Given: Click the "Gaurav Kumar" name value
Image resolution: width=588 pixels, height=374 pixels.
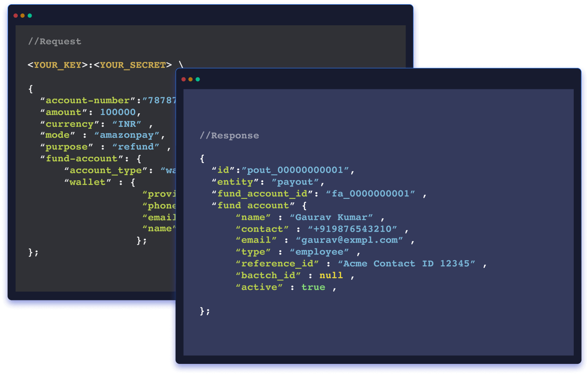Looking at the screenshot, I should 331,217.
